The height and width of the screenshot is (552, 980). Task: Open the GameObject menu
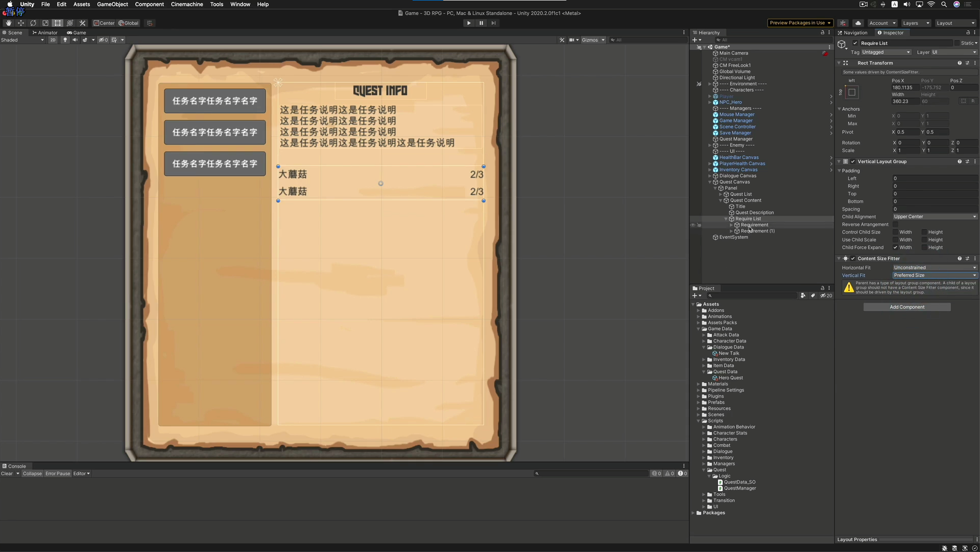coord(112,4)
